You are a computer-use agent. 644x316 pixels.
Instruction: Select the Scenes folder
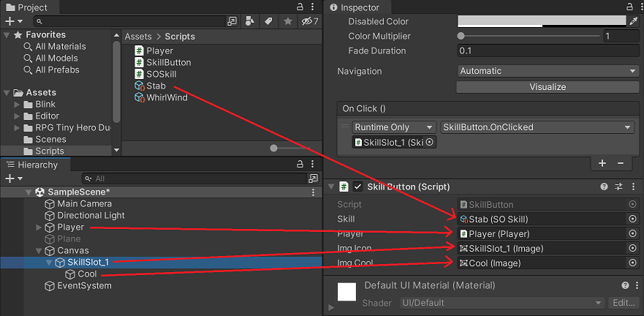pyautogui.click(x=50, y=139)
